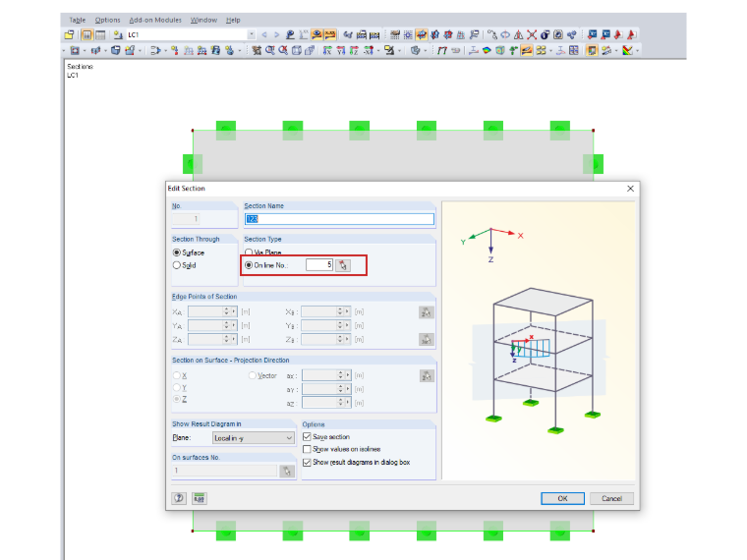Open the Window menu
Viewport: 747px width, 560px height.
tap(203, 20)
